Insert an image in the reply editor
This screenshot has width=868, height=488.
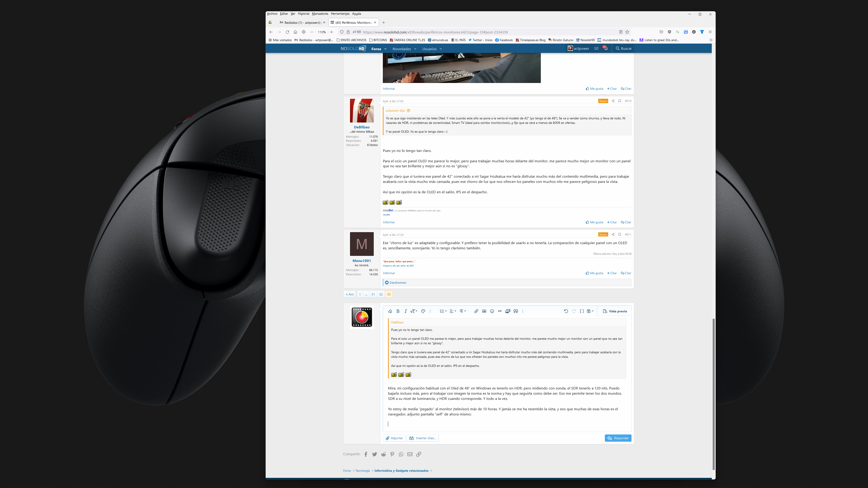pos(484,311)
